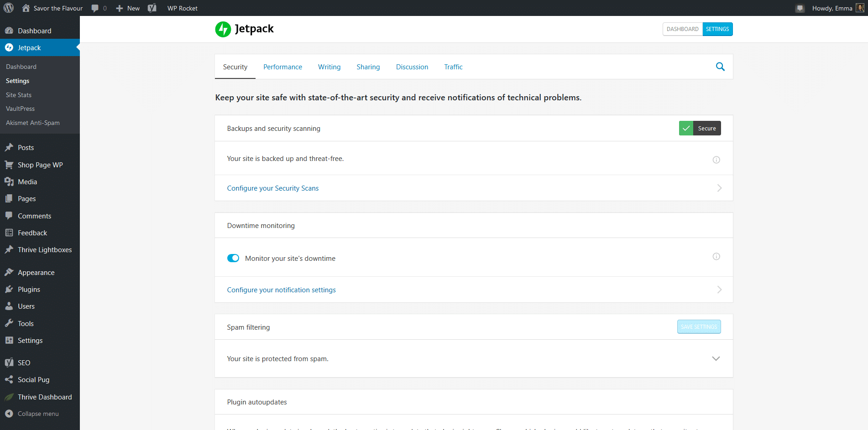Click the Users person icon
The width and height of the screenshot is (868, 430).
(x=9, y=306)
